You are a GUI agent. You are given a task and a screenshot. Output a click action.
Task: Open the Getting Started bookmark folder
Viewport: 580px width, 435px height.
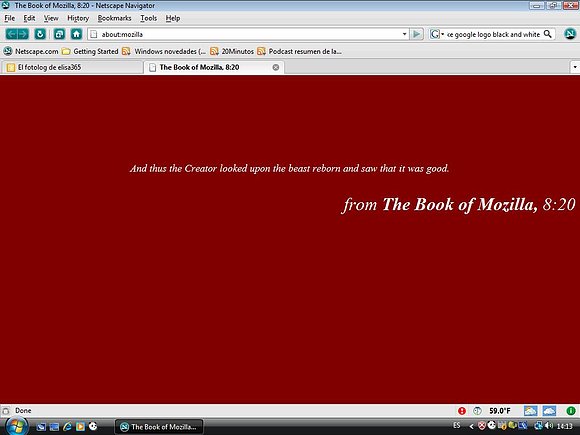[90, 51]
